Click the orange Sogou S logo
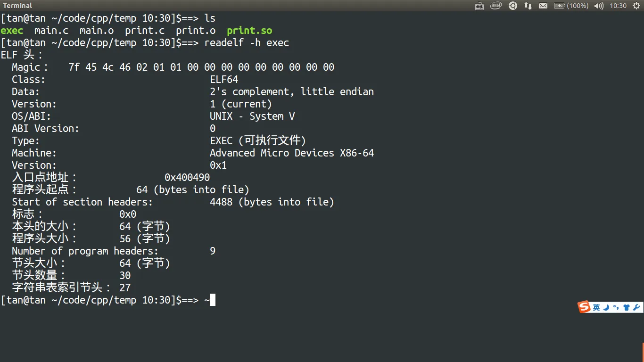Viewport: 644px width, 362px height. pos(585,307)
